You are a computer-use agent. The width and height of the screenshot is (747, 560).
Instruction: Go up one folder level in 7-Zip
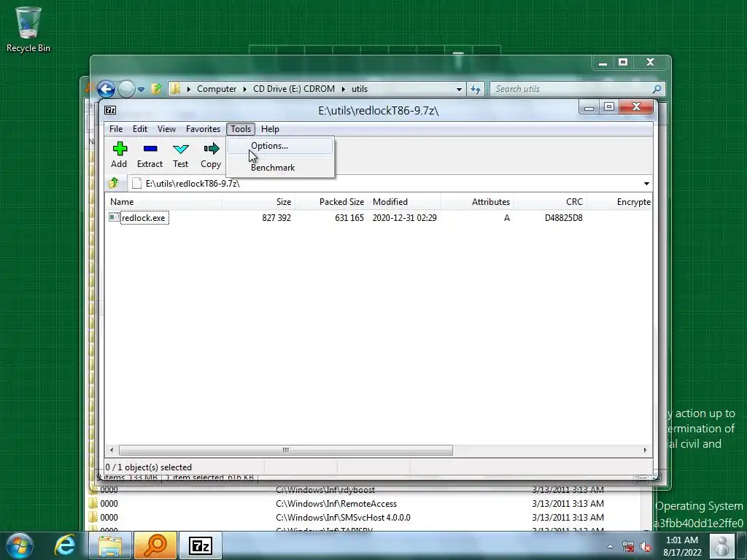click(114, 183)
